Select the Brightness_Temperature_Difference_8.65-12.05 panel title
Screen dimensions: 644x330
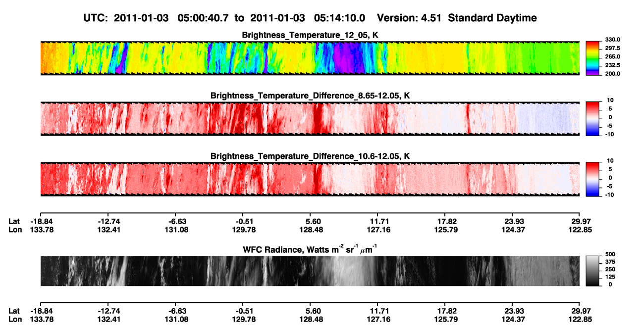coord(310,95)
